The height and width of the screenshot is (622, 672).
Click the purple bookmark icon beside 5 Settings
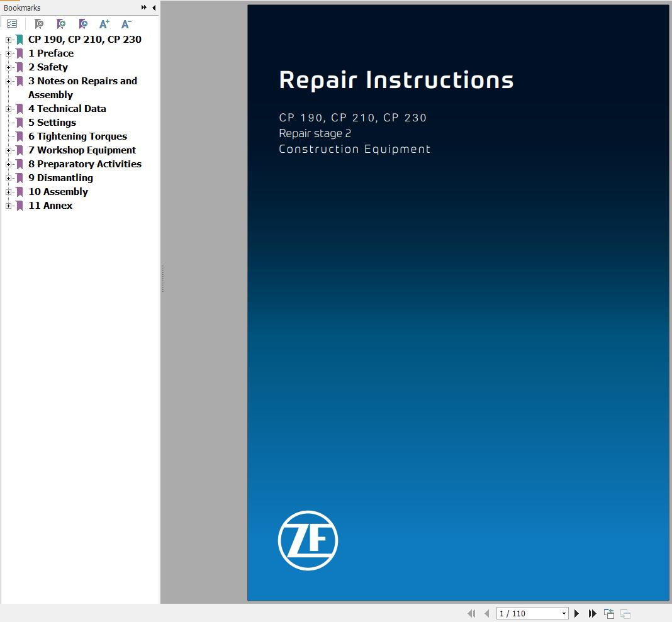click(20, 123)
